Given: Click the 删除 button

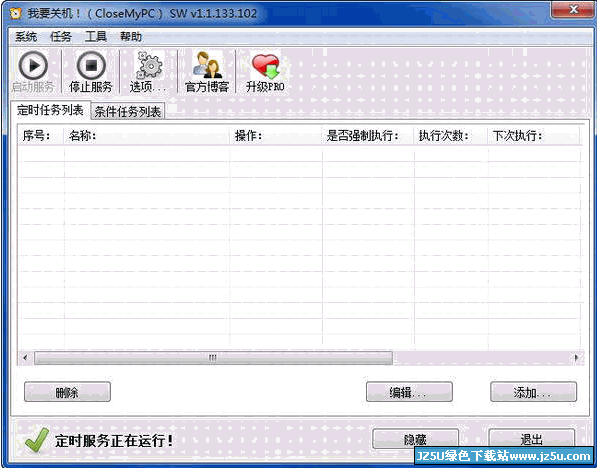Looking at the screenshot, I should (67, 392).
